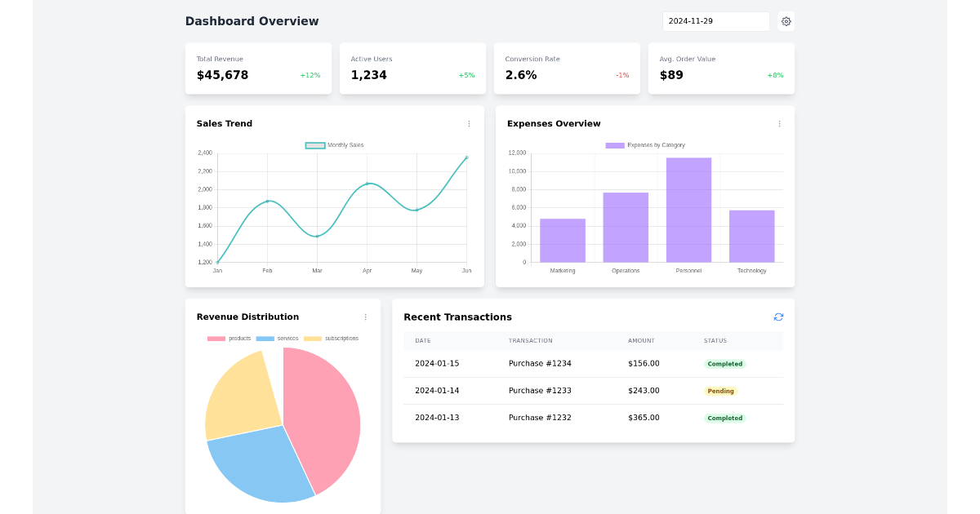Open Expenses Overview options menu

(779, 123)
